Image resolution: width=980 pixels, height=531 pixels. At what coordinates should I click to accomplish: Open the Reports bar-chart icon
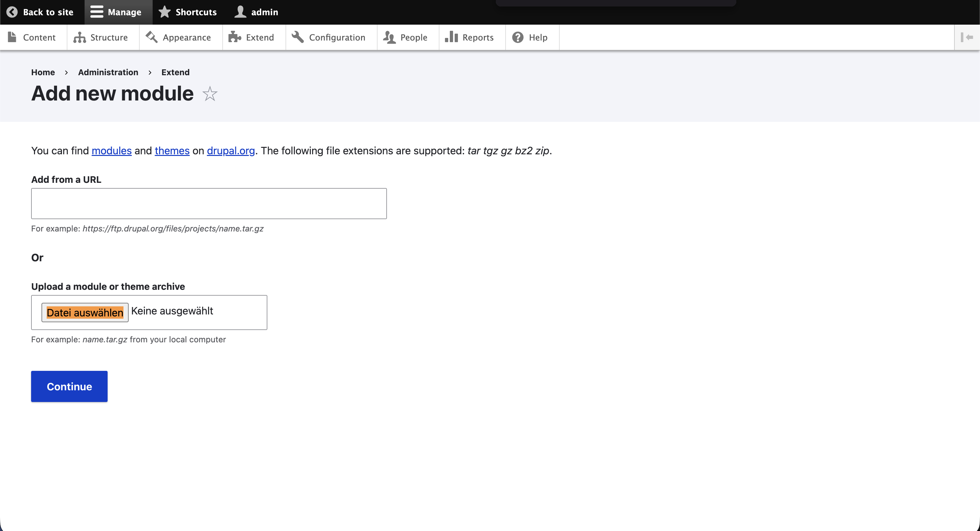[x=451, y=37]
